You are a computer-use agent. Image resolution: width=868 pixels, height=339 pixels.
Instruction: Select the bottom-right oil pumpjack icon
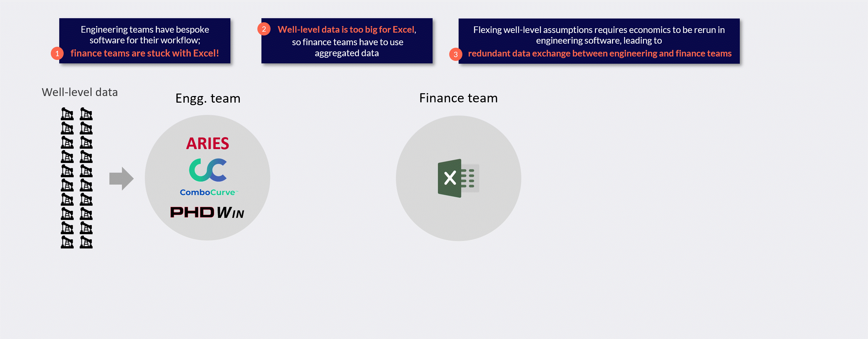86,242
